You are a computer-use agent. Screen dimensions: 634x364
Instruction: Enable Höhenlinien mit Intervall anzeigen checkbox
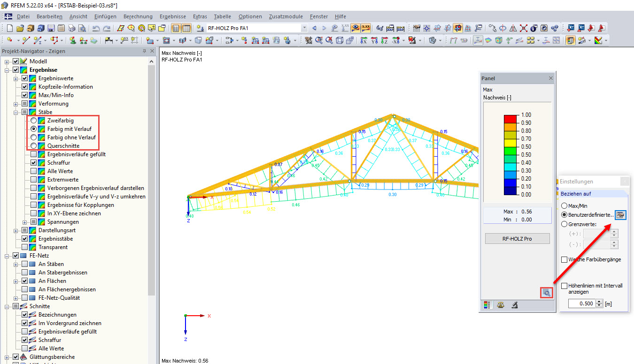click(x=564, y=286)
